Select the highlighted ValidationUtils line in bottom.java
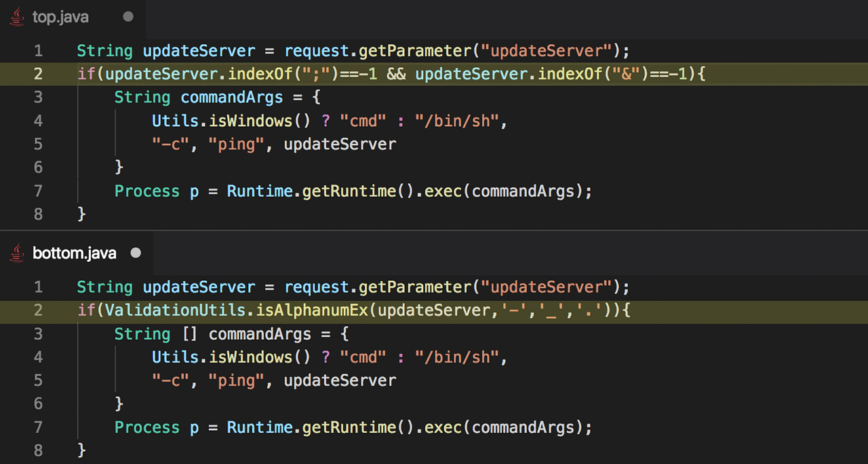The height and width of the screenshot is (464, 868). 353,310
